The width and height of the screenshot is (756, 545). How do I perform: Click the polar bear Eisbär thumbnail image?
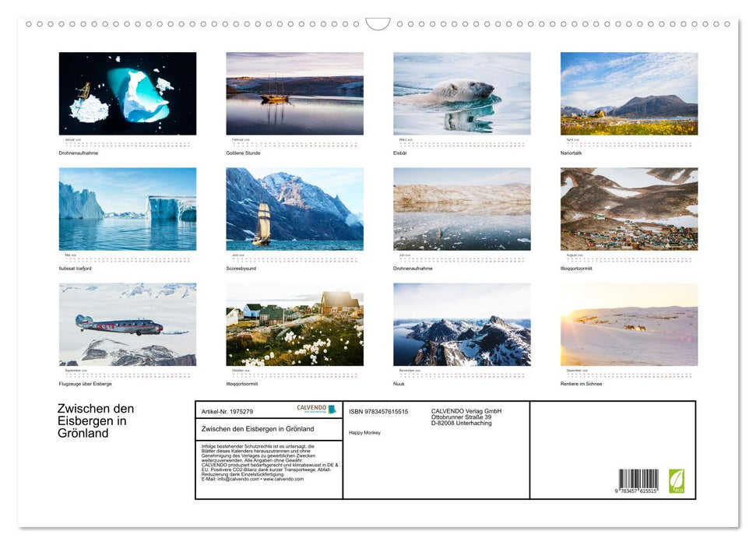click(x=462, y=93)
